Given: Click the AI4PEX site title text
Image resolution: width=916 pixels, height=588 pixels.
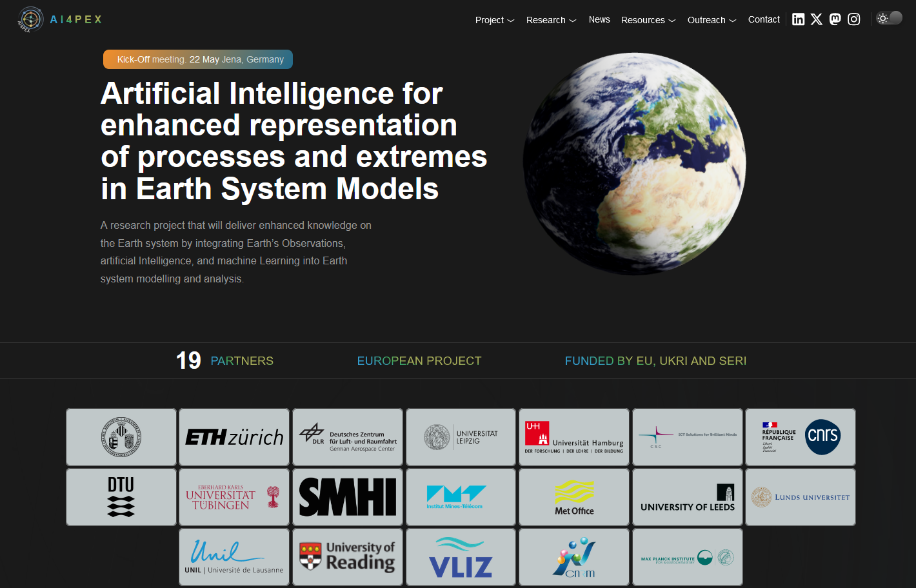Looking at the screenshot, I should (76, 19).
